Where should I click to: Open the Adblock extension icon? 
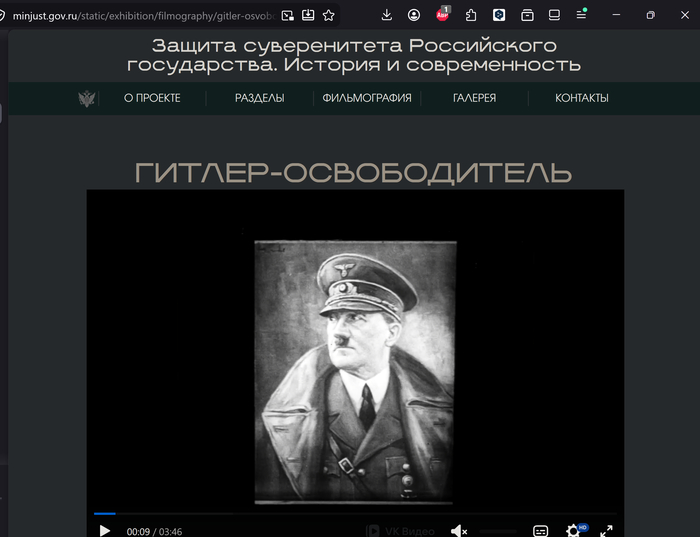coord(442,14)
